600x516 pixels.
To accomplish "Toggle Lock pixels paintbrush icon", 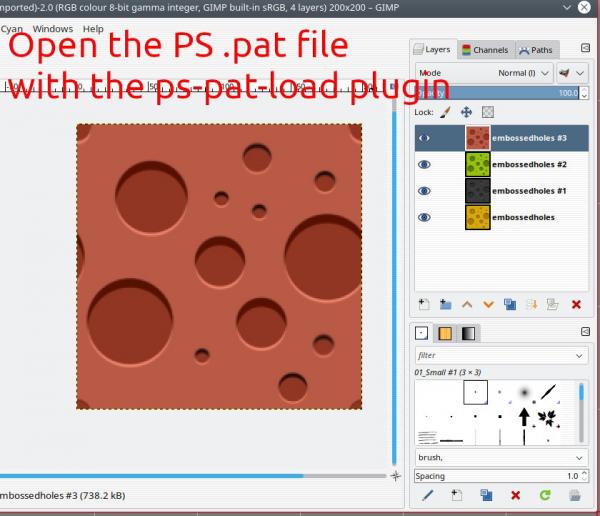I will tap(445, 112).
